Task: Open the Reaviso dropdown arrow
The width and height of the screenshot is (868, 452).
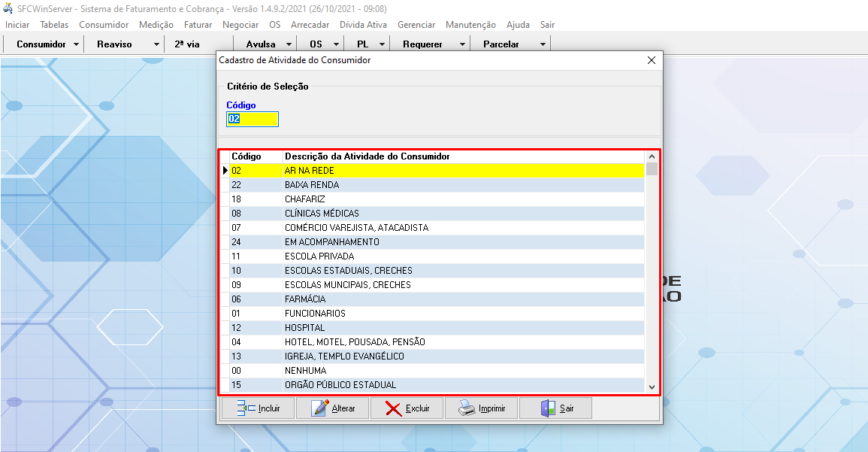Action: tap(156, 44)
